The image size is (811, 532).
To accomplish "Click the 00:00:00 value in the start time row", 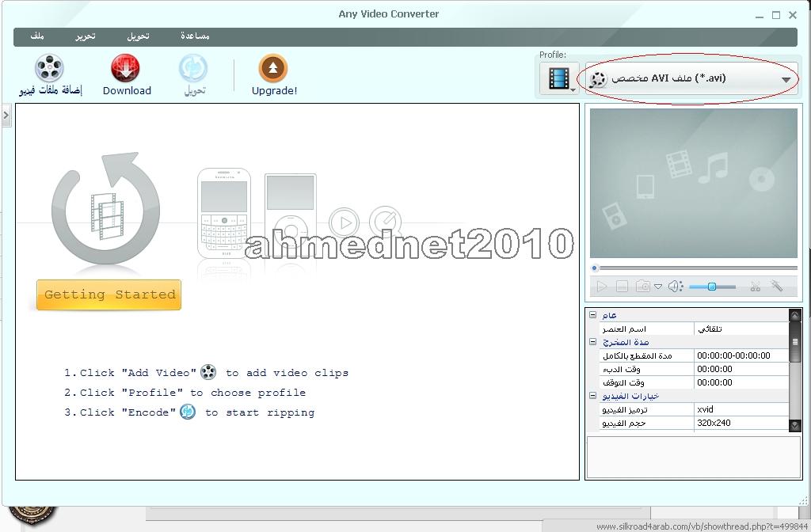I will click(x=715, y=369).
